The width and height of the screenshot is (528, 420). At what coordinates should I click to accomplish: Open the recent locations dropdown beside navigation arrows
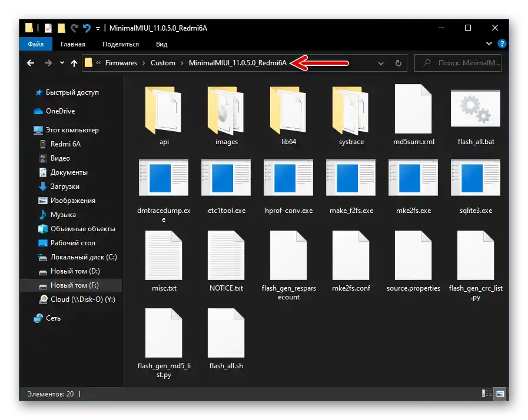tap(61, 63)
